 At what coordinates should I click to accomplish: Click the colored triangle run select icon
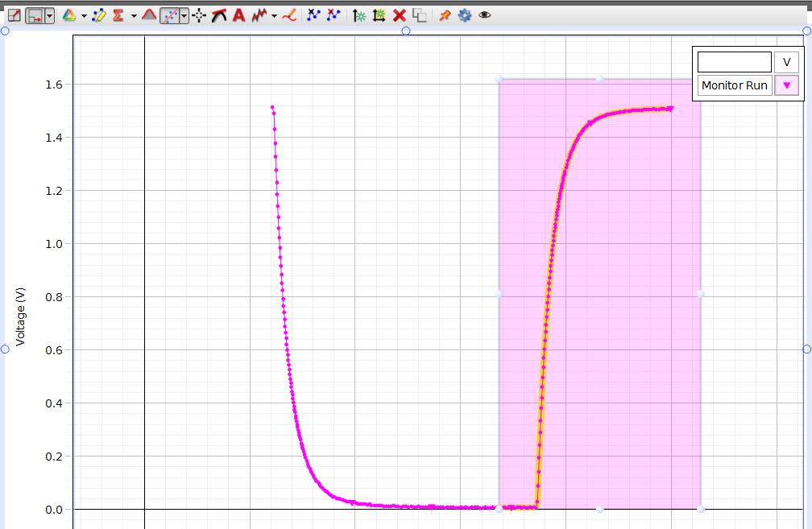(x=69, y=15)
